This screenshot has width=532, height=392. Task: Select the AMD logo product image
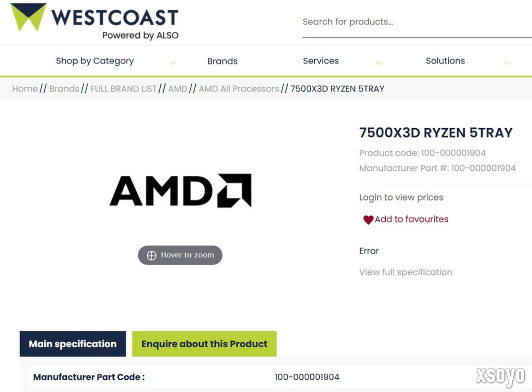(x=180, y=192)
